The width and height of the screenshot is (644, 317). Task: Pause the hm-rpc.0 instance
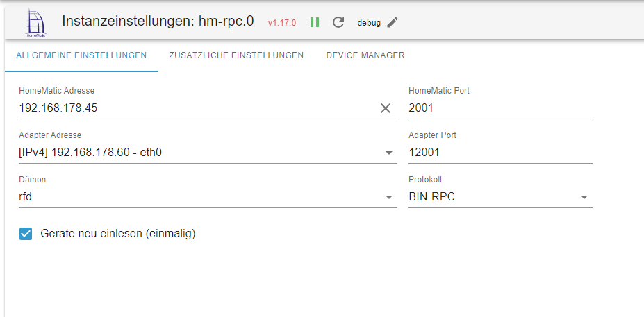tap(315, 22)
